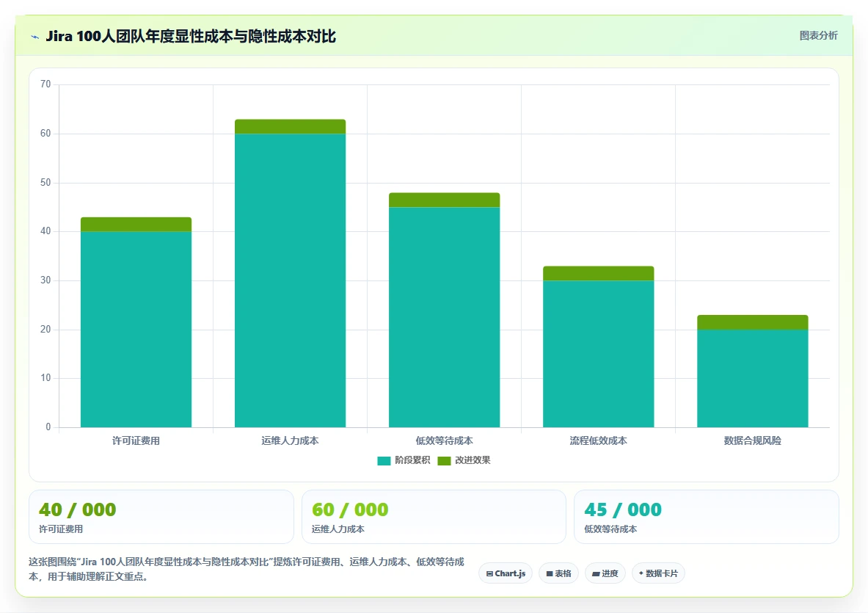Open the 60 / 000 运维人力成本 data card
Viewport: 868px width, 613px height.
click(x=434, y=517)
